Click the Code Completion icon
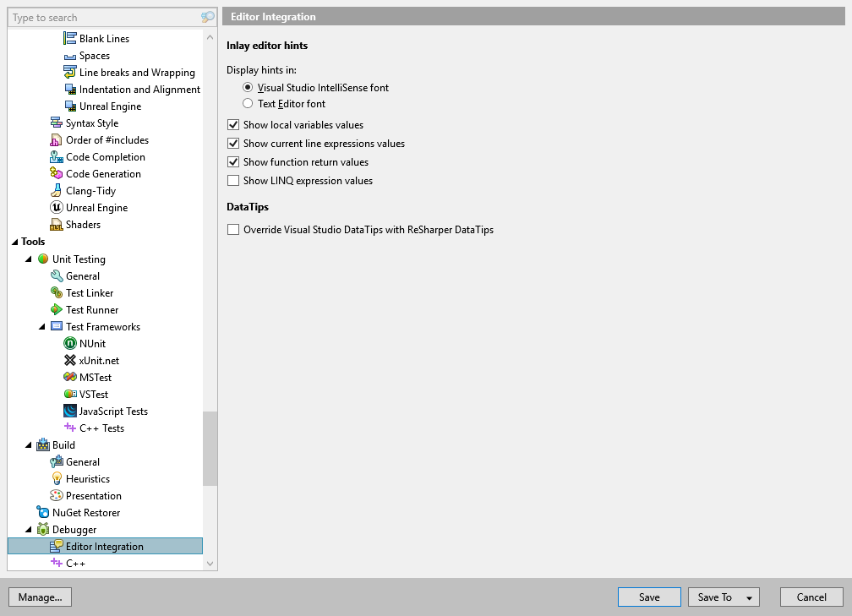The image size is (852, 616). click(55, 156)
